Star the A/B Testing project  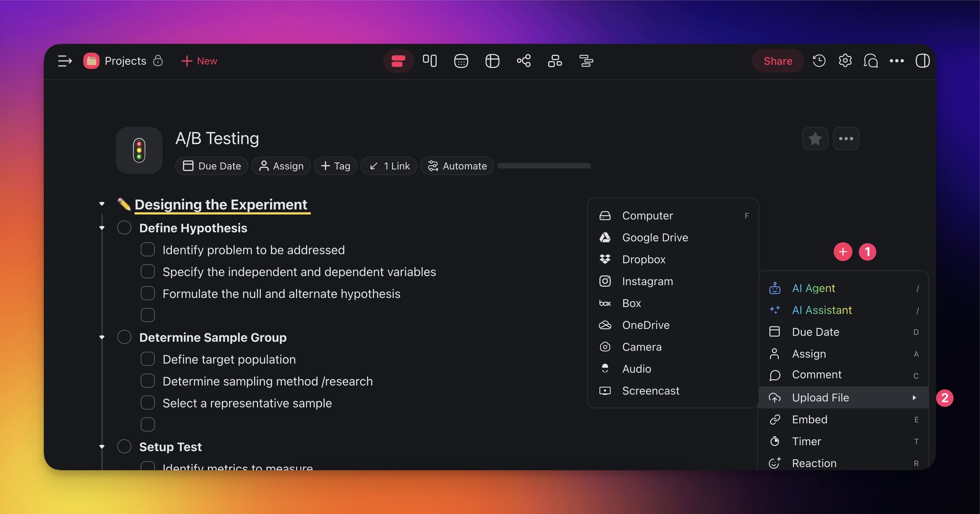[815, 139]
